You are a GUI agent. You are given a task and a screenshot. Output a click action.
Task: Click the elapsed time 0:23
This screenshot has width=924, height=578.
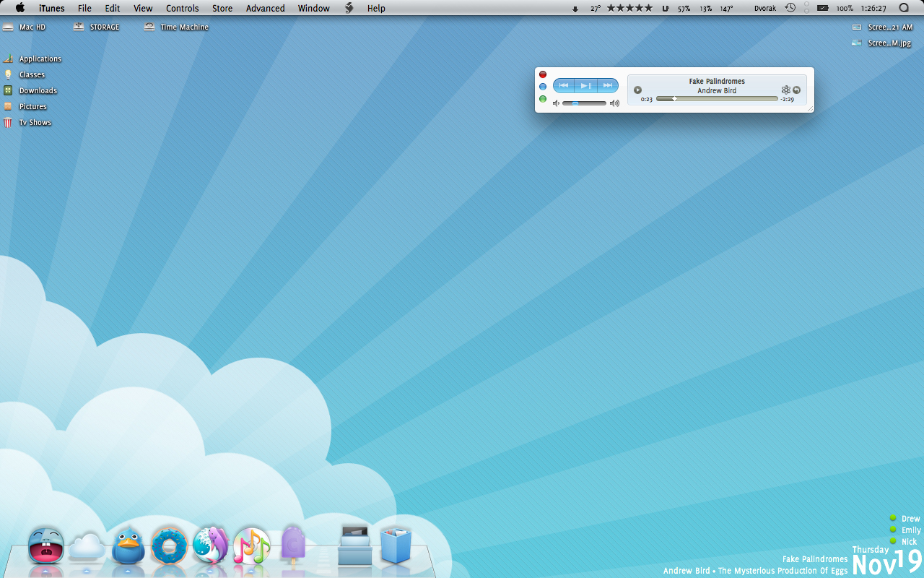[647, 100]
